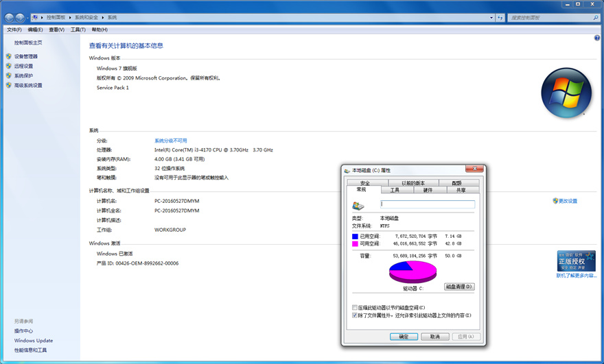Open the recent pages dropdown arrow
604x364 pixels.
27,18
